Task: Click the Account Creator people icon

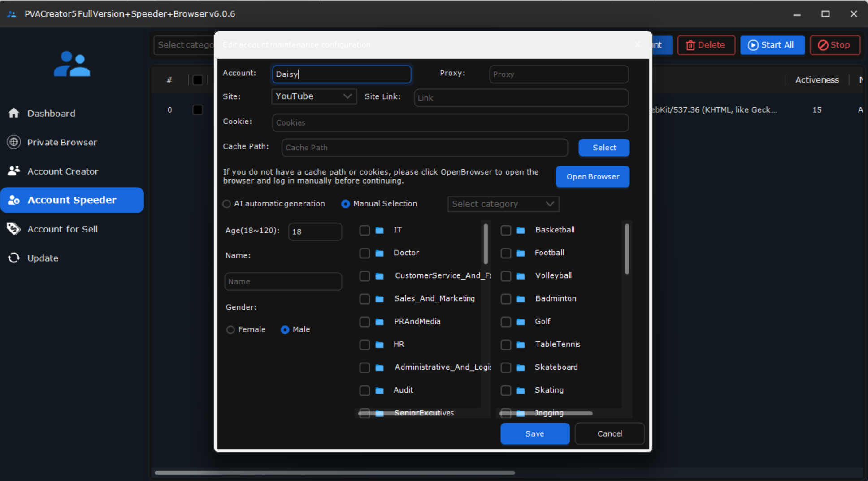Action: (14, 171)
